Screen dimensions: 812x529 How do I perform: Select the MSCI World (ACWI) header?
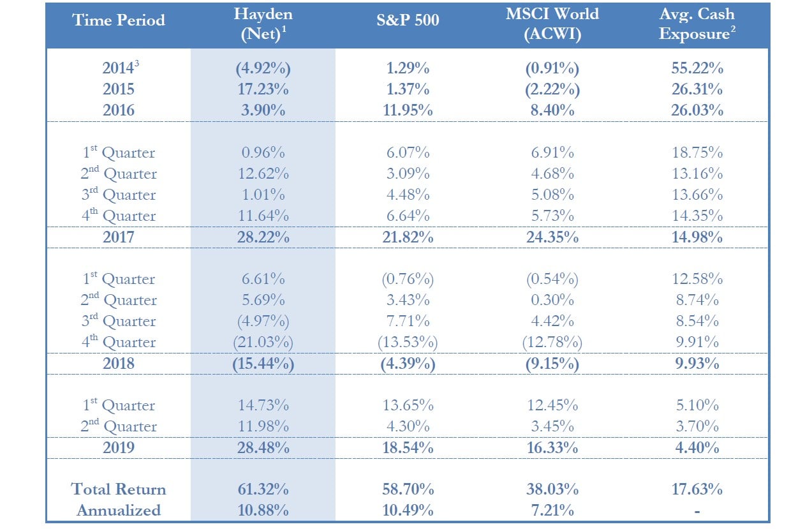tap(552, 25)
